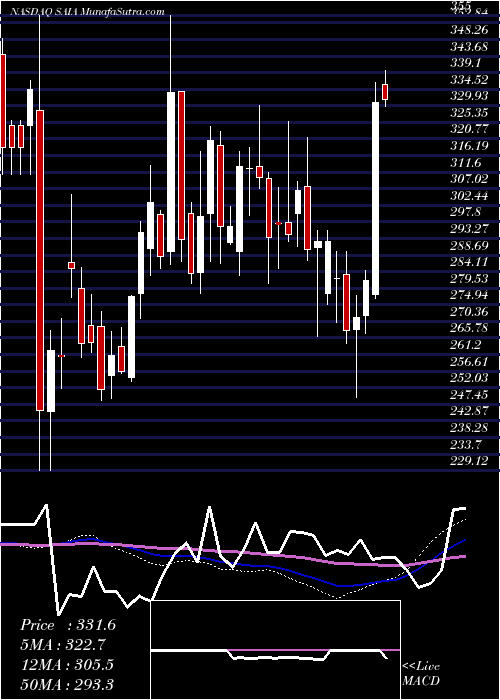Select the 229.12 price label
Screen dimensions: 500x700
coord(468,460)
